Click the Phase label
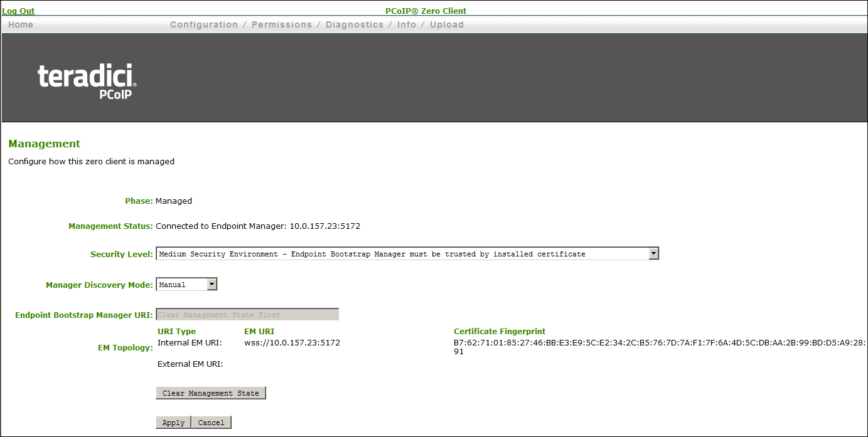 (139, 201)
